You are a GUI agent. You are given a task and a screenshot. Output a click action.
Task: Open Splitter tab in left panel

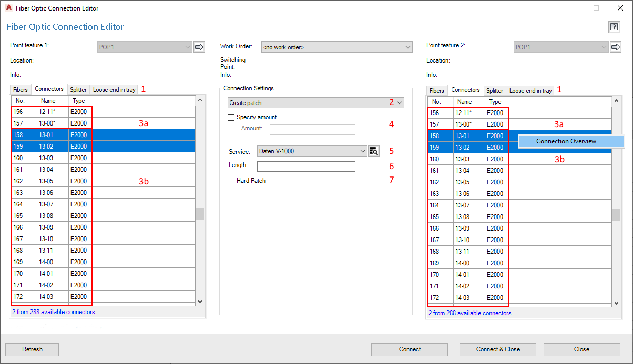(78, 90)
